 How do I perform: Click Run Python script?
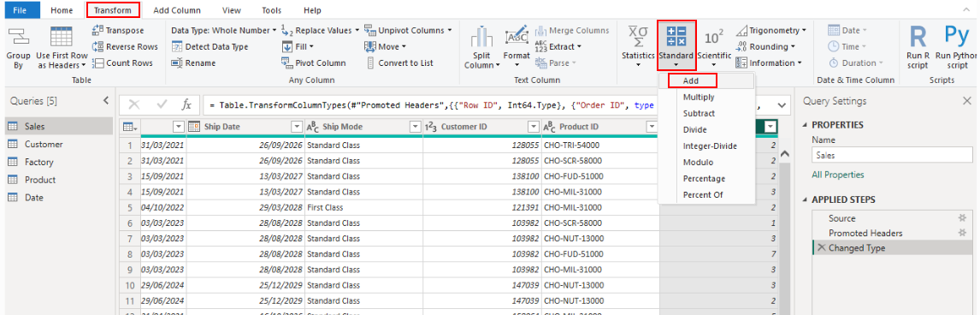[956, 48]
